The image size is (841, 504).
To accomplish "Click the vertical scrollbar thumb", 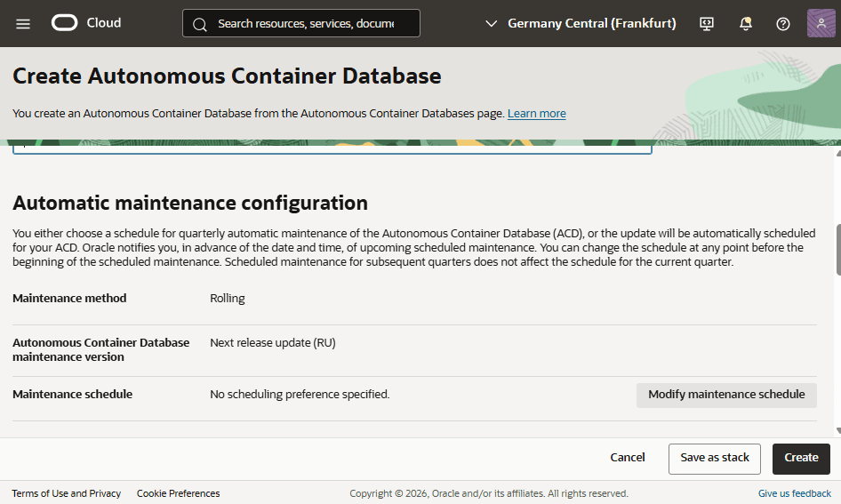I will (x=837, y=250).
